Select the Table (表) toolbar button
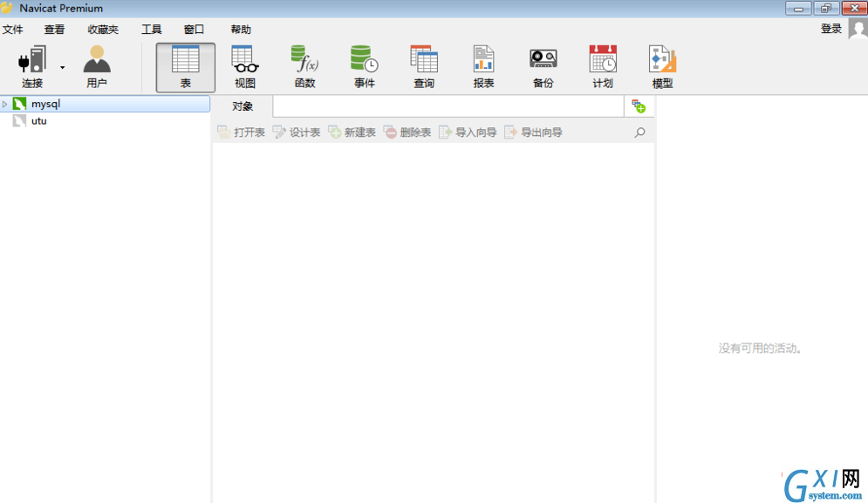The image size is (868, 503). 186,67
